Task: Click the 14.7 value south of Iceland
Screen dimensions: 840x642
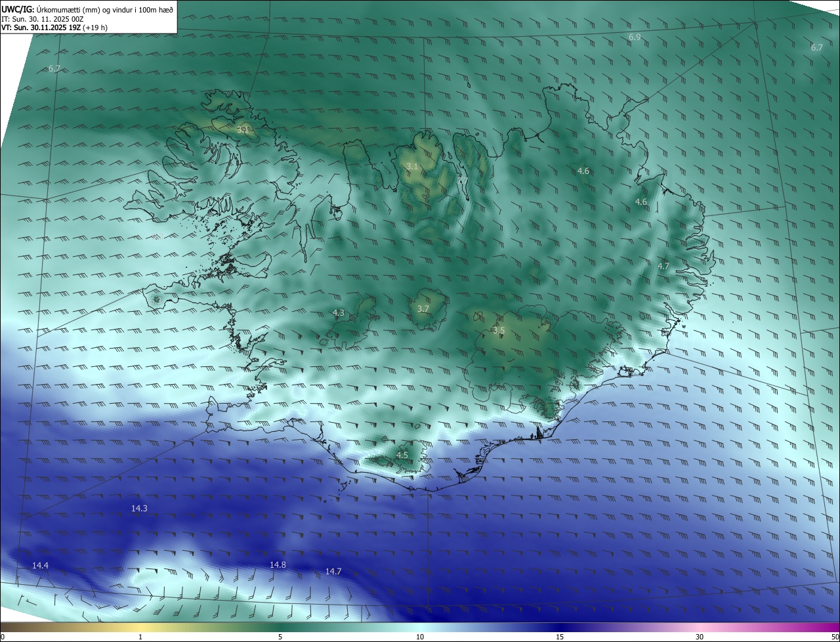Action: [x=333, y=572]
